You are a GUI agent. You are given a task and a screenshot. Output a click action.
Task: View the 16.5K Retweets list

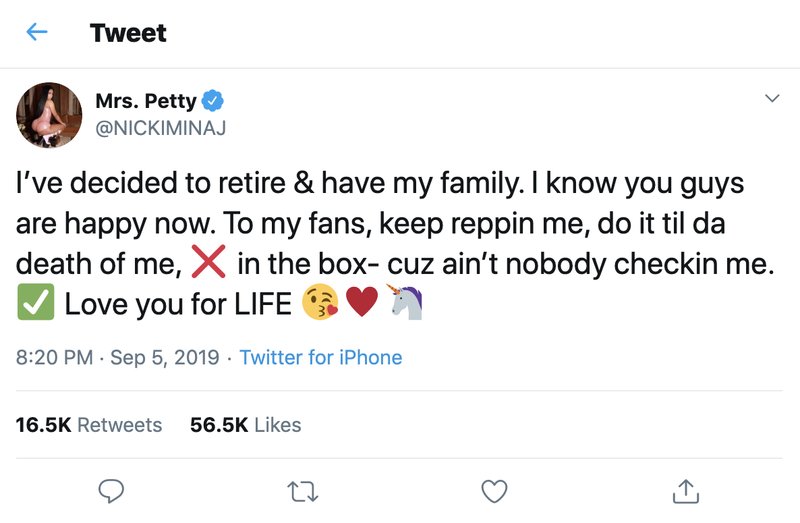[89, 425]
